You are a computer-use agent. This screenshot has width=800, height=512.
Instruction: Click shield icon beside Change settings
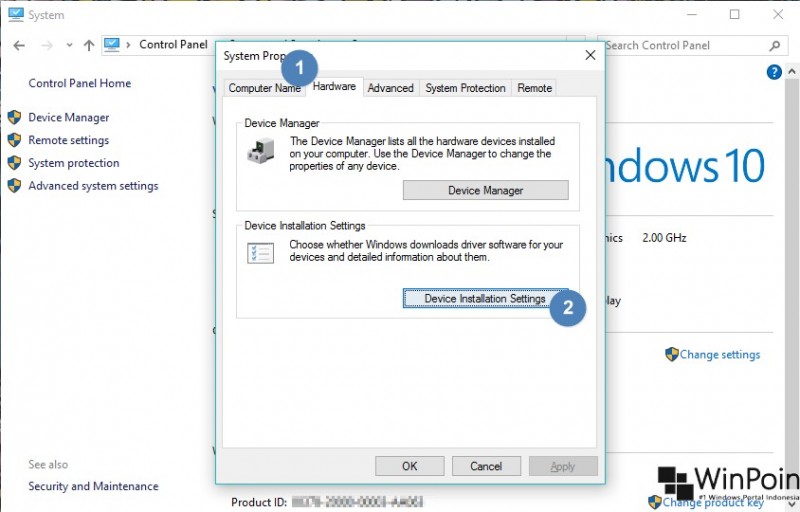671,354
